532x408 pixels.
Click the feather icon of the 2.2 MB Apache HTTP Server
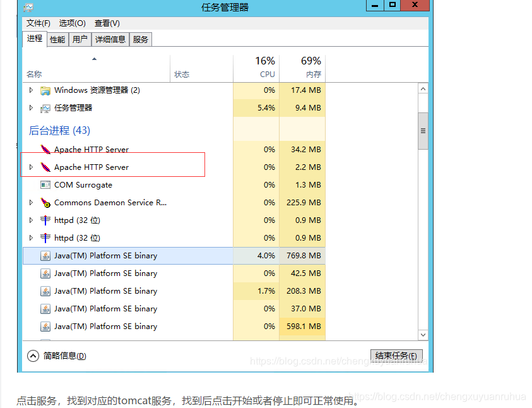click(x=45, y=167)
